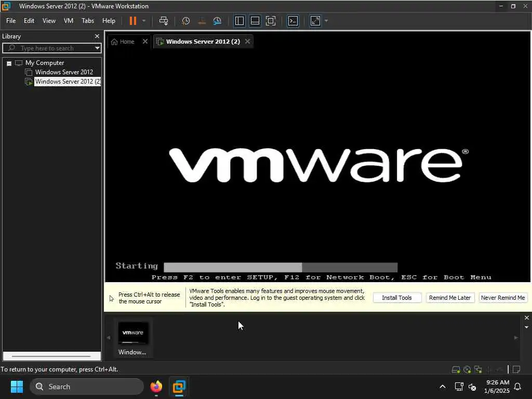Screen dimensions: 532x399
Task: Click the hard disk device status icon
Action: click(x=456, y=369)
